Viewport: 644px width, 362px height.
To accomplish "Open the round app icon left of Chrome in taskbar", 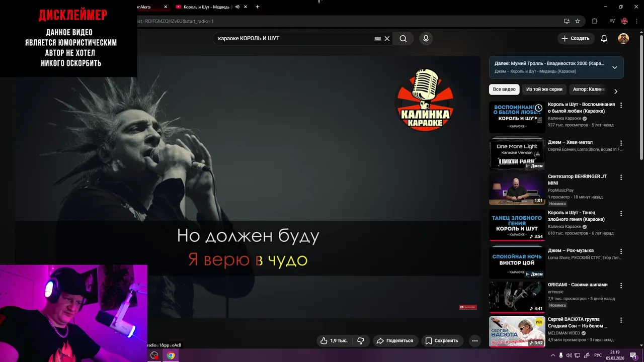I will point(154,355).
